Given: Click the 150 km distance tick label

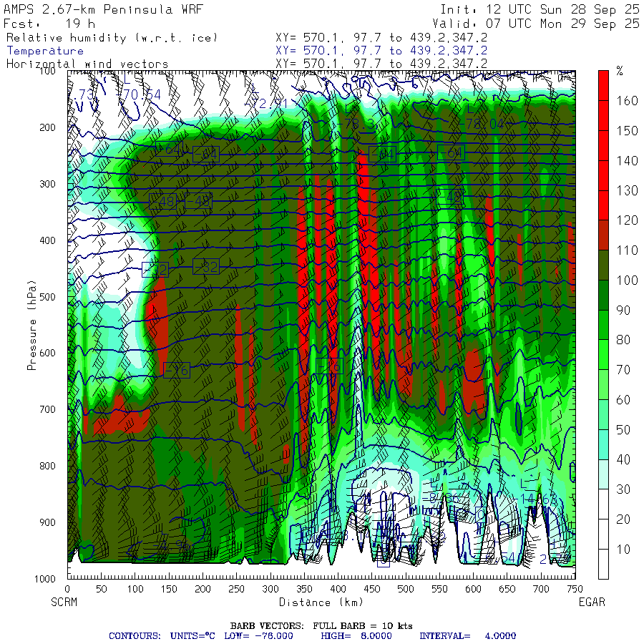Looking at the screenshot, I should click(169, 589).
